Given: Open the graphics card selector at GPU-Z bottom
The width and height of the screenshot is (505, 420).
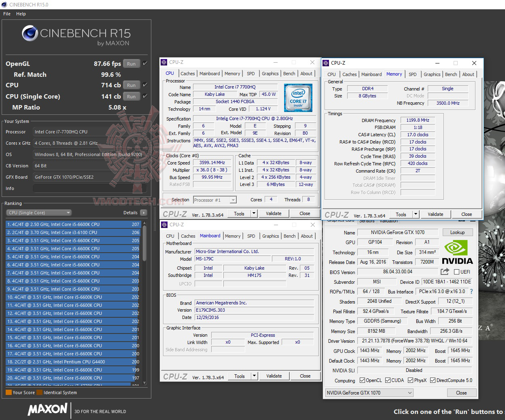Looking at the screenshot, I should pyautogui.click(x=368, y=393).
